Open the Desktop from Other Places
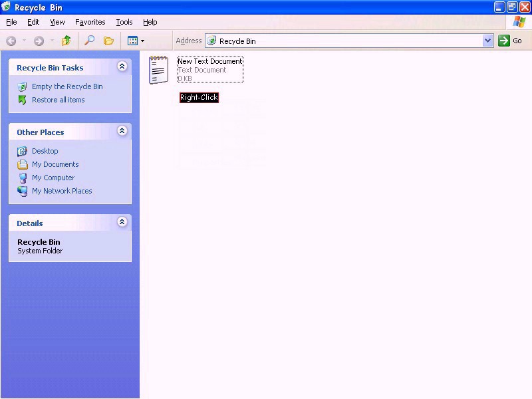This screenshot has height=399, width=532. click(45, 151)
